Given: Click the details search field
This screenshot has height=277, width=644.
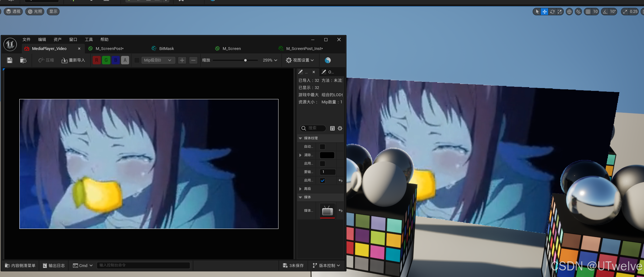Looking at the screenshot, I should point(313,128).
